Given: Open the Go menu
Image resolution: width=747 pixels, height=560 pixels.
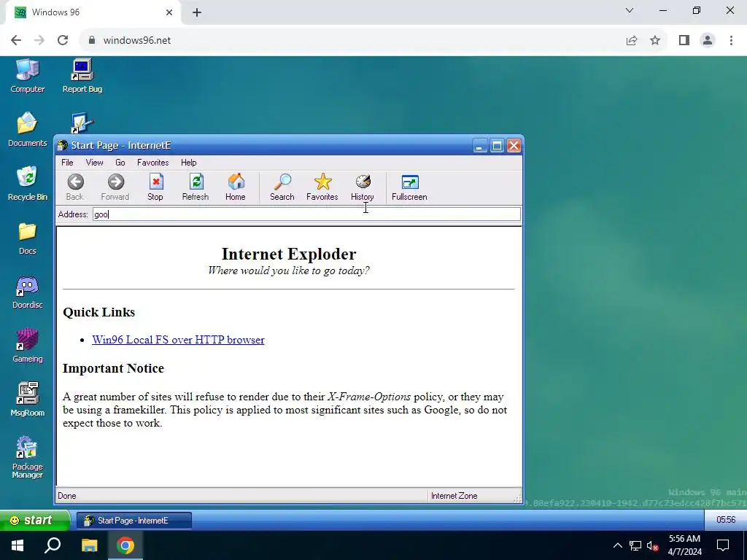Looking at the screenshot, I should point(120,163).
